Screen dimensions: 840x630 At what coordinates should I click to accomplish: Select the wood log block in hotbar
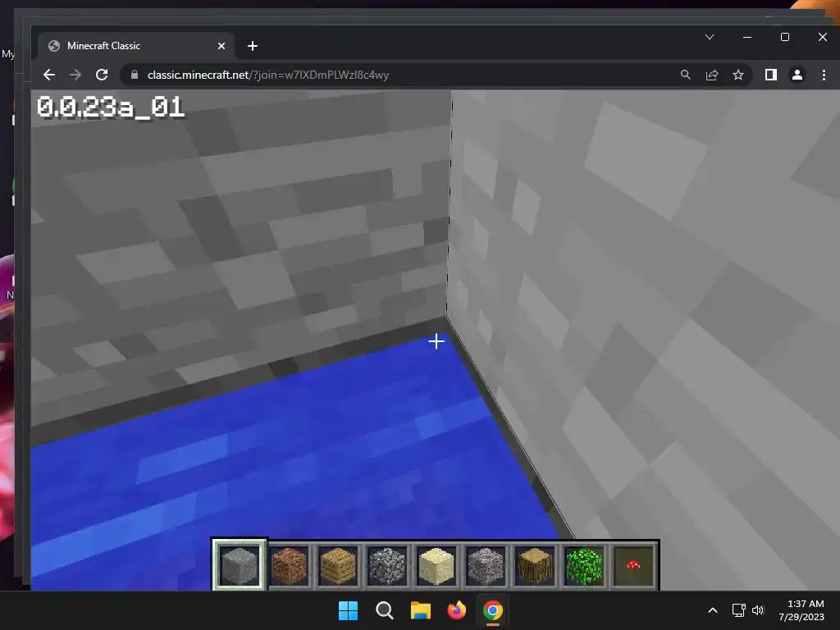coord(535,566)
